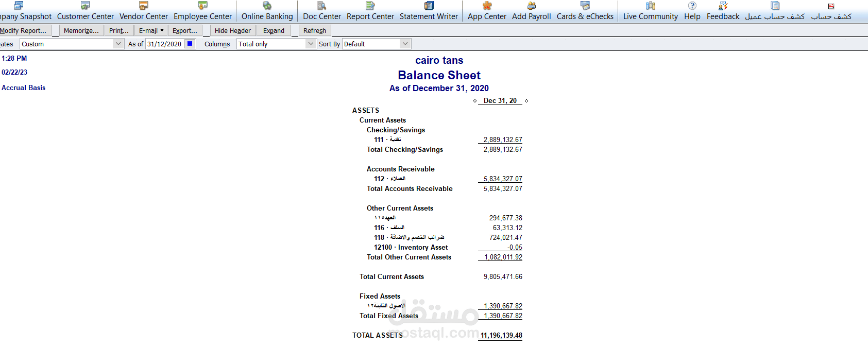Open the Customer Center

pyautogui.click(x=86, y=11)
